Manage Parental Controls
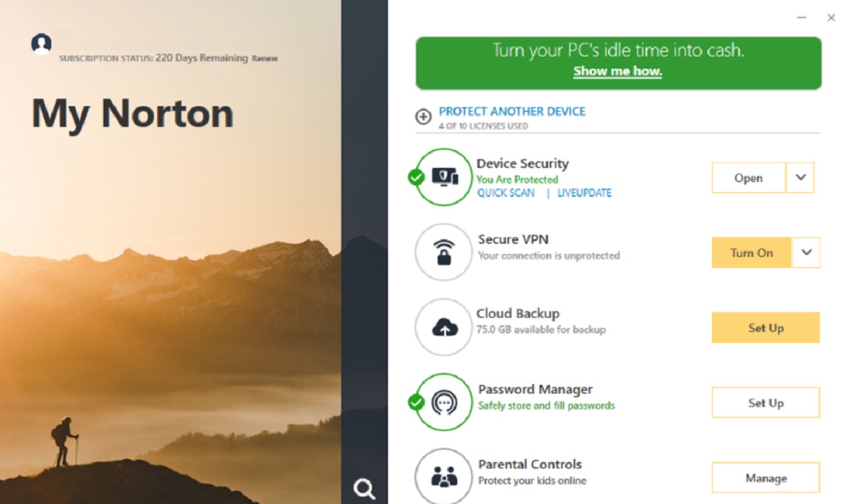Image resolution: width=841 pixels, height=504 pixels. click(x=766, y=478)
